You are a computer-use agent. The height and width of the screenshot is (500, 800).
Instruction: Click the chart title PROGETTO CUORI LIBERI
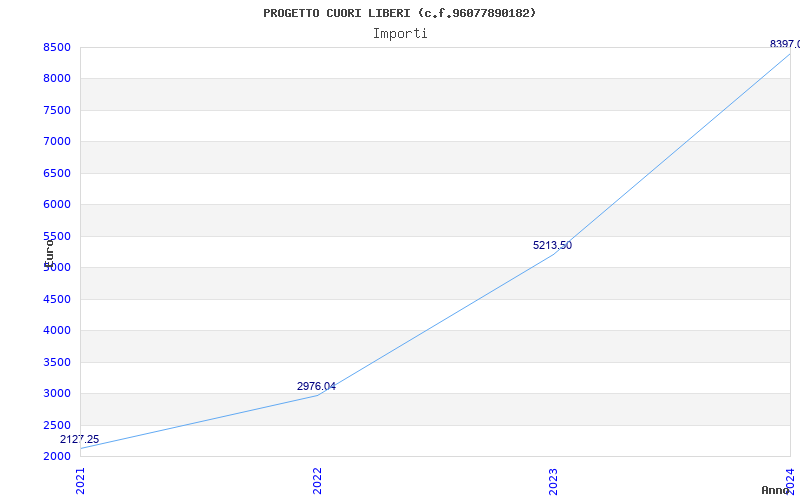click(399, 13)
